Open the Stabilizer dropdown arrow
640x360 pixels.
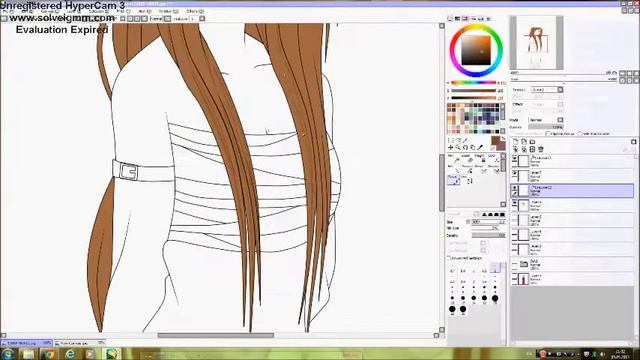[202, 19]
